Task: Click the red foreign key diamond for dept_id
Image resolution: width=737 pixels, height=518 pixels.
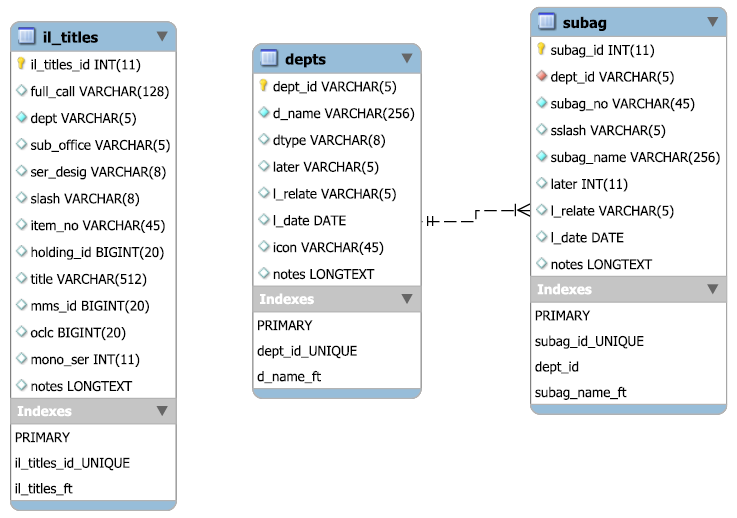Action: pos(541,76)
